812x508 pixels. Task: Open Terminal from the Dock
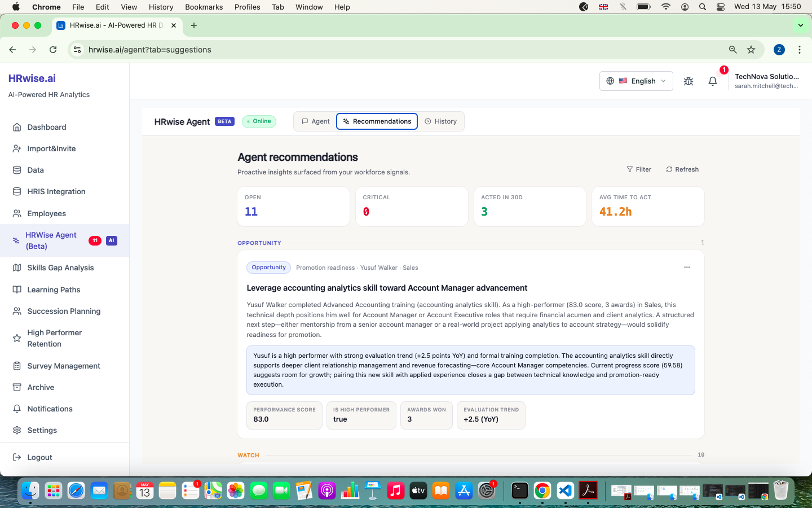pos(519,491)
